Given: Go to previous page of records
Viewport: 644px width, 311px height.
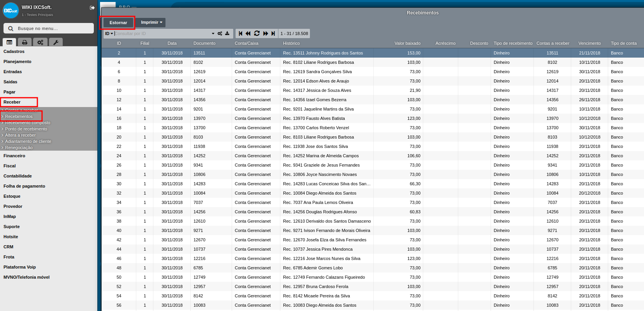Looking at the screenshot, I should 248,33.
